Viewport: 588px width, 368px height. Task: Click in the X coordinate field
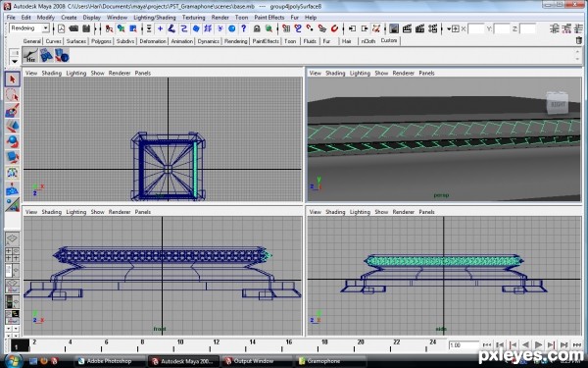point(476,28)
